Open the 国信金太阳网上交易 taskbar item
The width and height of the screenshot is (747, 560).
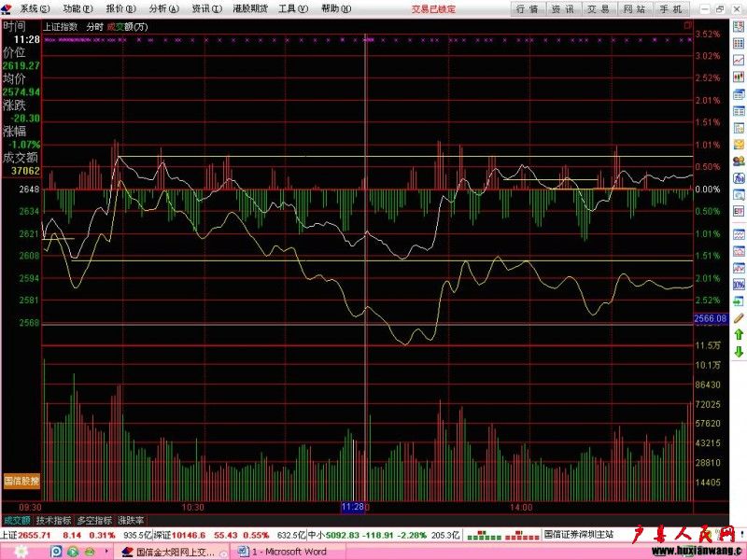pos(173,552)
